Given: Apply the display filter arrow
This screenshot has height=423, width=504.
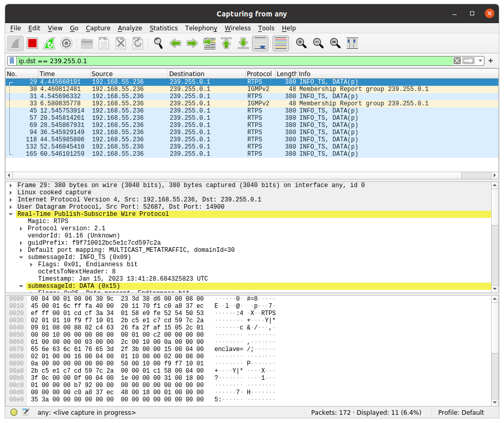Looking at the screenshot, I should [x=469, y=61].
